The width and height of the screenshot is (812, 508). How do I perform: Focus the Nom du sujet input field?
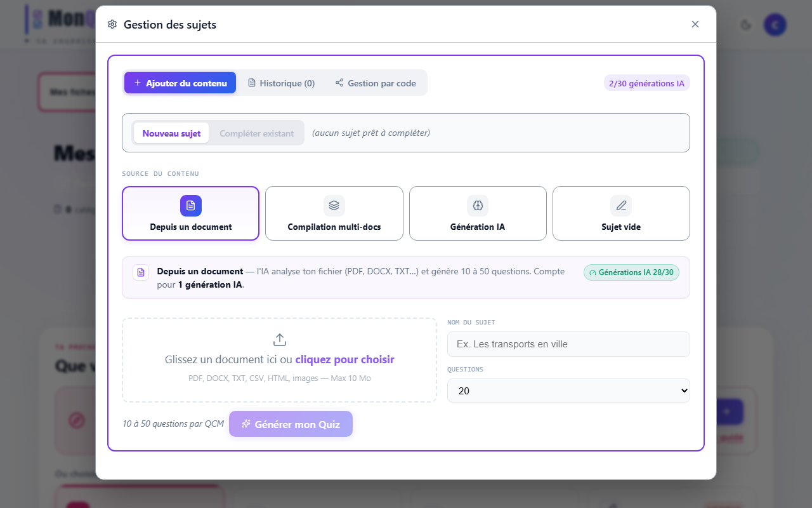click(568, 344)
